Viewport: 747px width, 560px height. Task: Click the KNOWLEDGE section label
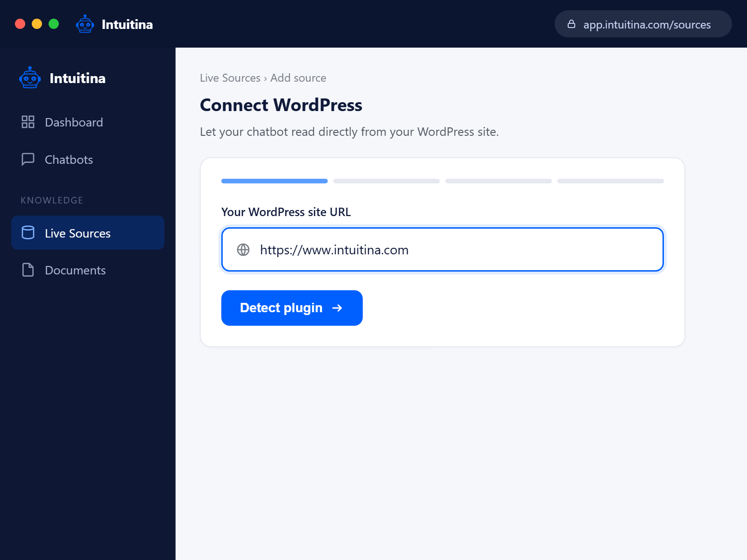[52, 200]
